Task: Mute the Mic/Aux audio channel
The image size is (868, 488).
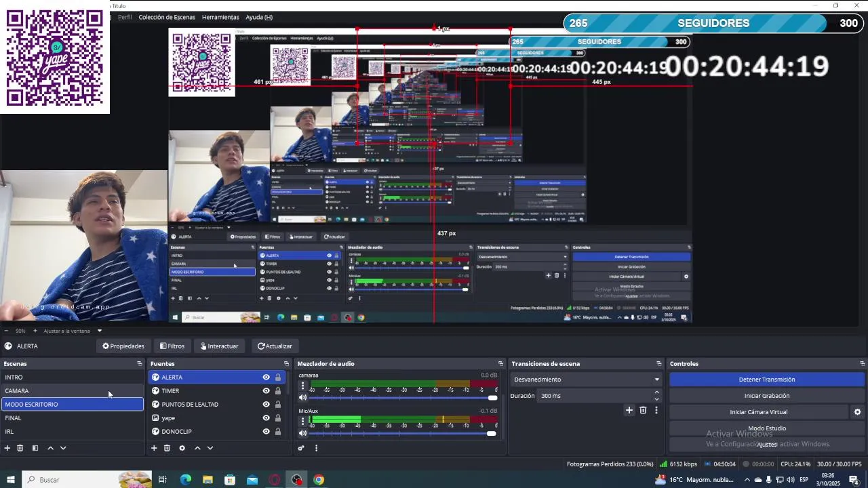Action: [302, 434]
